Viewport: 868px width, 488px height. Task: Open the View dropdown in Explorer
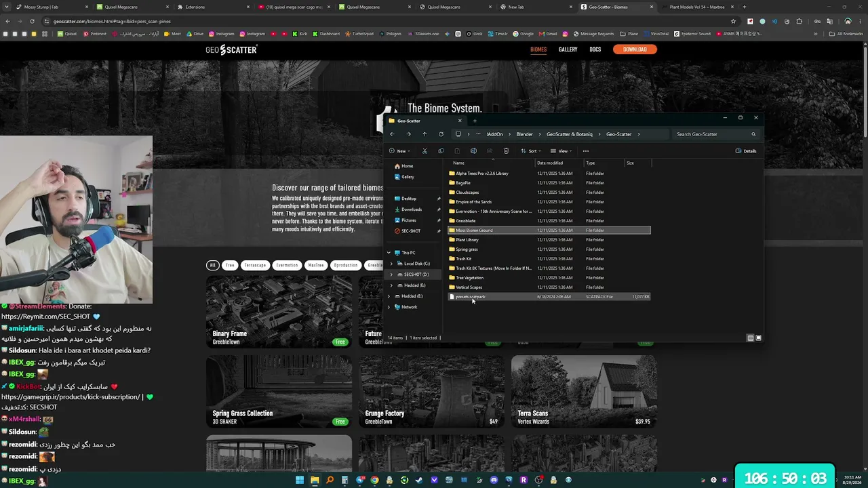(561, 151)
